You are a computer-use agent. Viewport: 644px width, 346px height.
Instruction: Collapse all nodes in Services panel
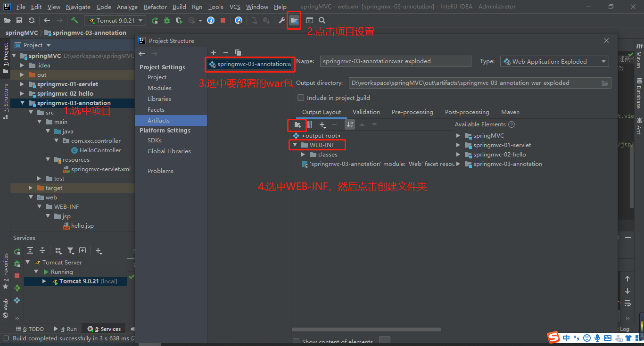tap(42, 250)
